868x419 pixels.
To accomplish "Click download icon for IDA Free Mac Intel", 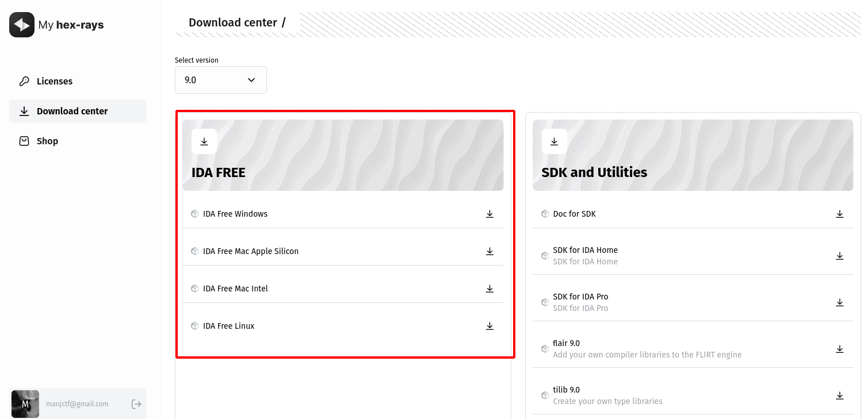I will coord(490,289).
